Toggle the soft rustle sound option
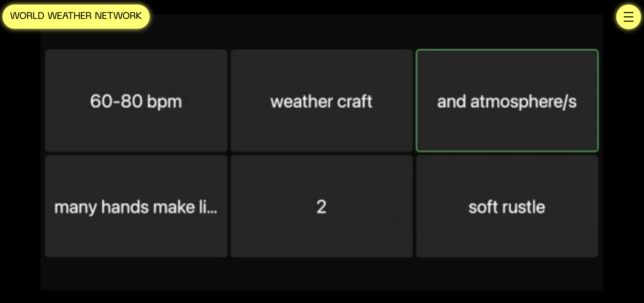This screenshot has width=644, height=303. tap(507, 206)
